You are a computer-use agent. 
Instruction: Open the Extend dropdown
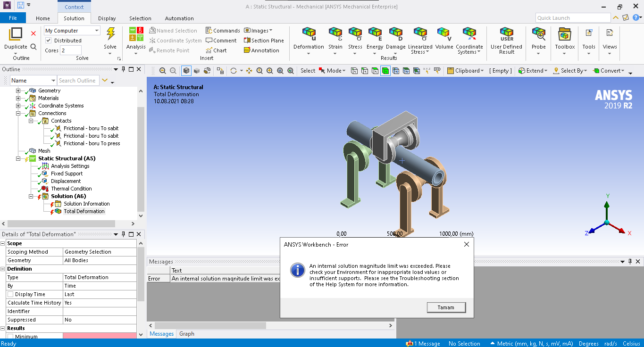tap(533, 71)
